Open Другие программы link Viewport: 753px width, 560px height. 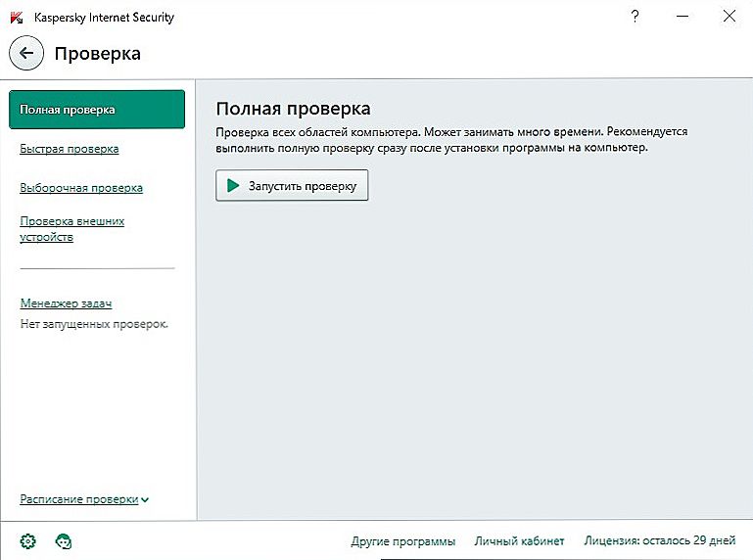(x=403, y=541)
